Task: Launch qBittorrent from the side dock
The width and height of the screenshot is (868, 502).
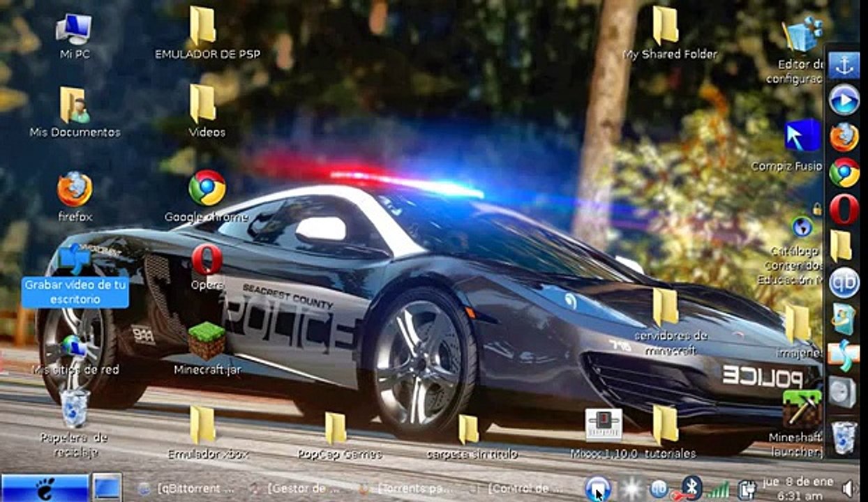Action: pyautogui.click(x=844, y=282)
